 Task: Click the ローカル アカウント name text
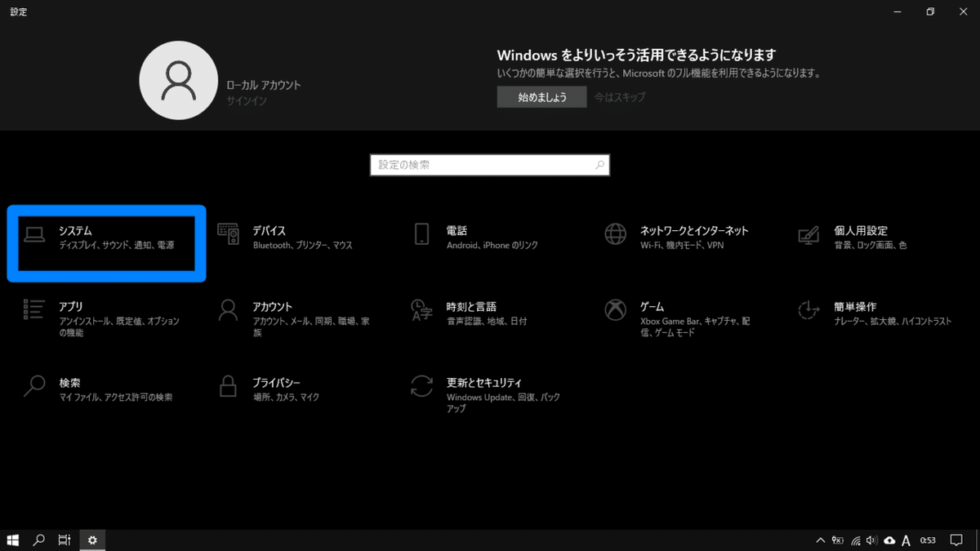pos(264,85)
